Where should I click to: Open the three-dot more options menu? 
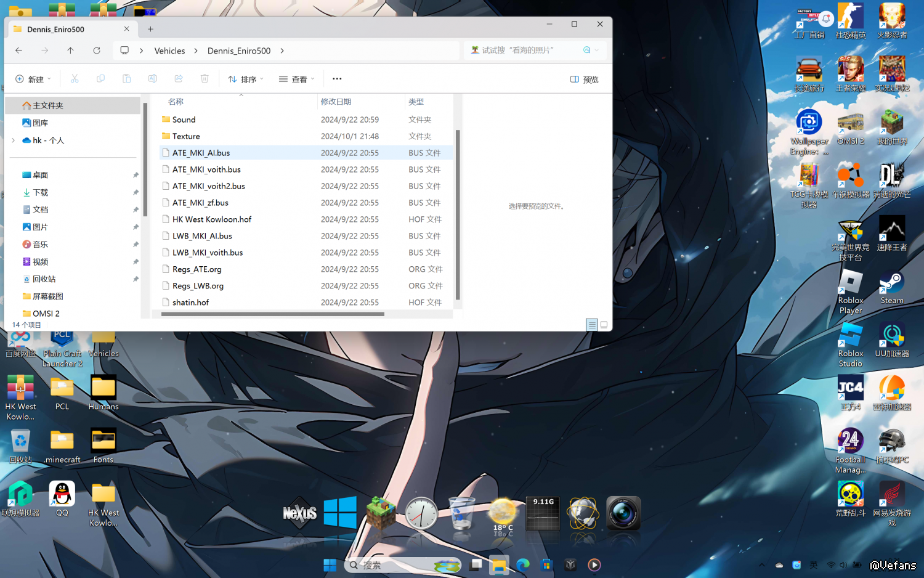point(337,79)
